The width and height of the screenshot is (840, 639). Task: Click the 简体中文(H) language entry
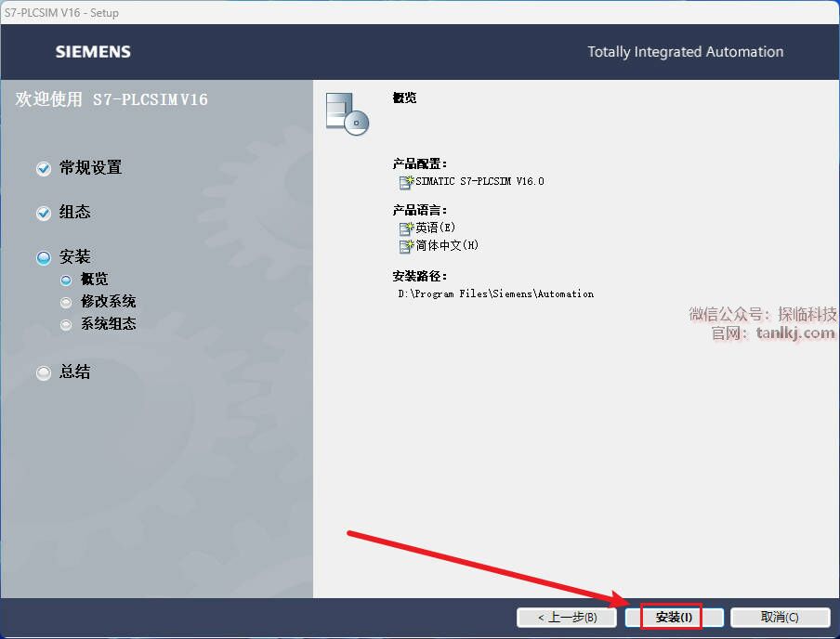[x=447, y=245]
